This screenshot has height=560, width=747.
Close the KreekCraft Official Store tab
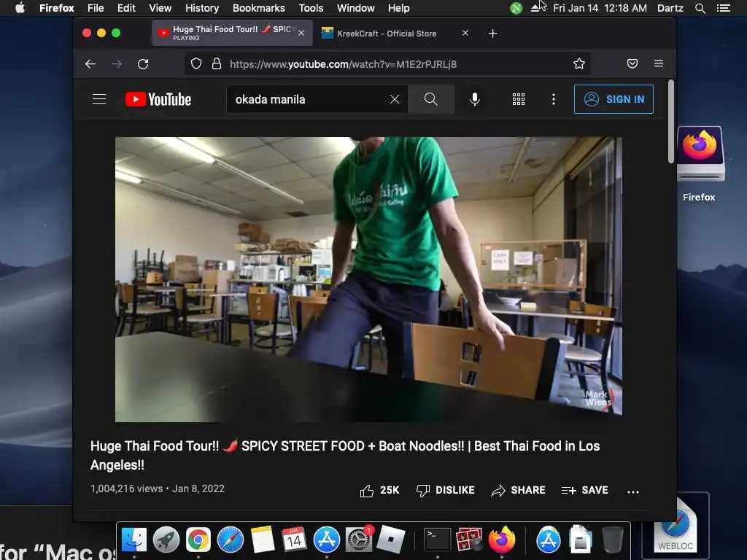point(465,33)
